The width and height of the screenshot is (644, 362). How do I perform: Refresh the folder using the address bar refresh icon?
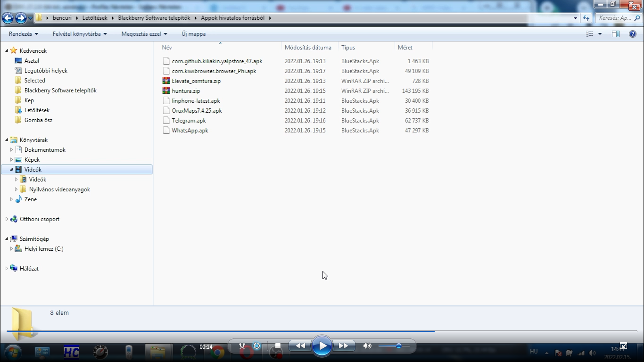pos(586,18)
